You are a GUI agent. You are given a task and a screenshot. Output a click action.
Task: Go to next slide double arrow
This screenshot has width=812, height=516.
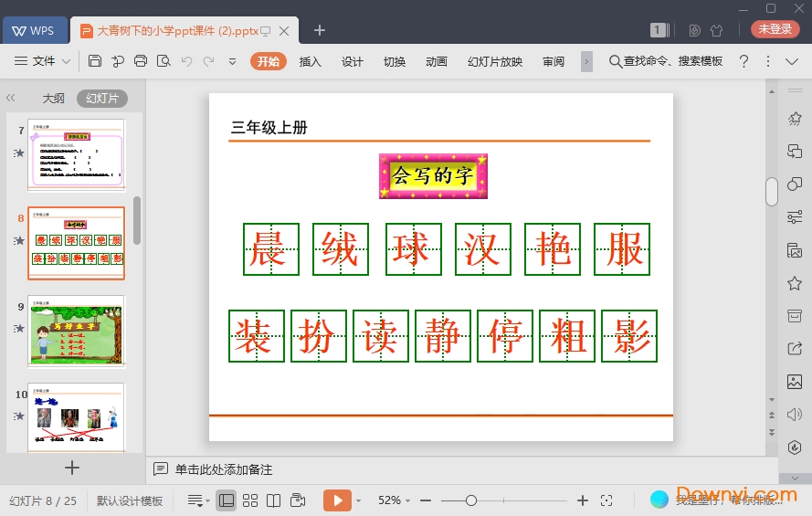(772, 432)
